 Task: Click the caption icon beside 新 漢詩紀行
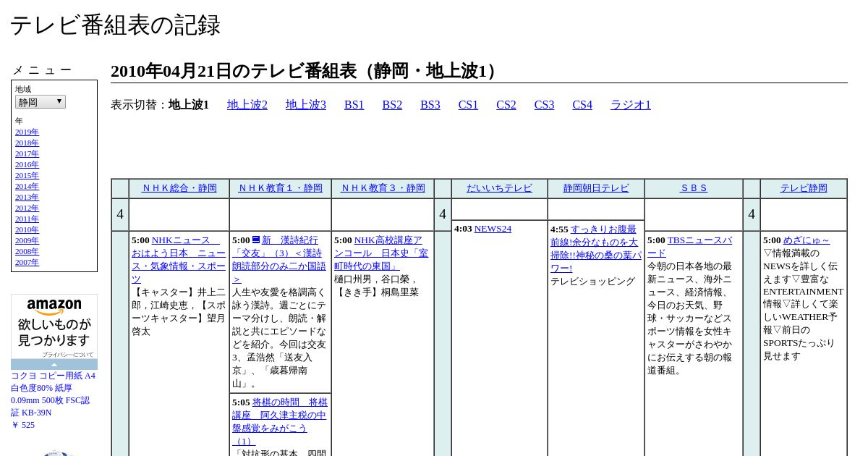click(x=256, y=240)
